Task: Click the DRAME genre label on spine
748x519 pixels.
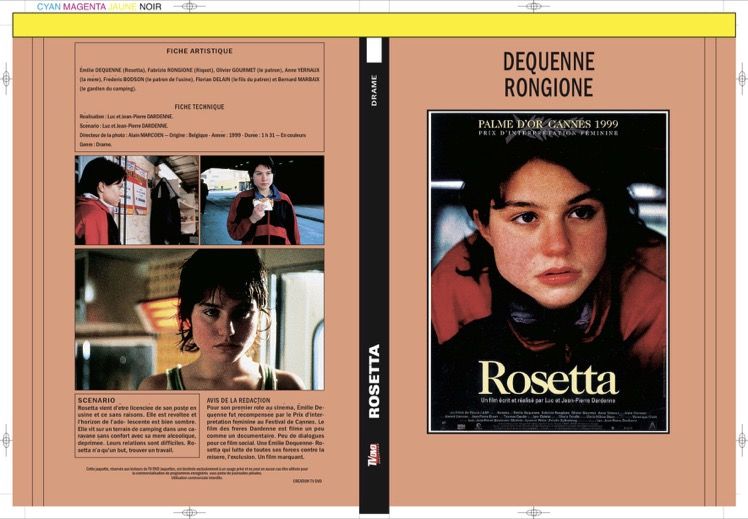Action: click(374, 90)
